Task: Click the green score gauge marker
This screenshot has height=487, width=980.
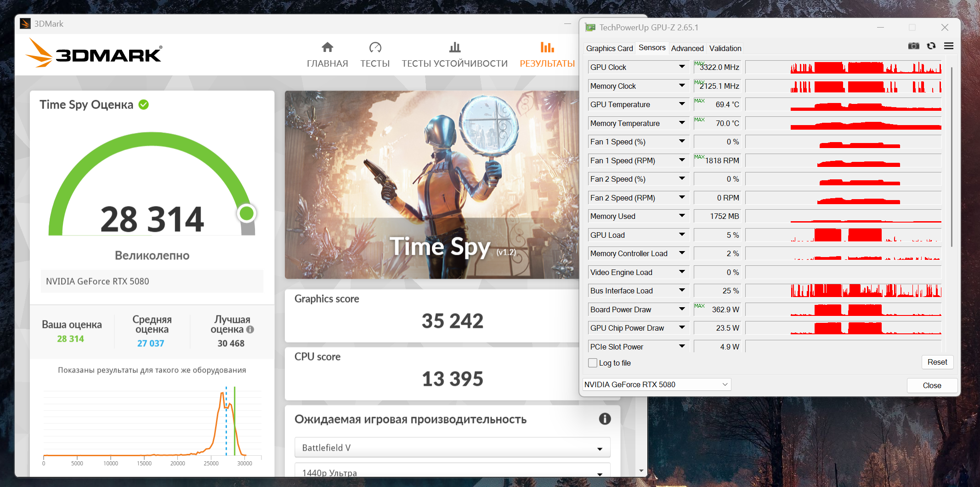Action: click(x=247, y=213)
